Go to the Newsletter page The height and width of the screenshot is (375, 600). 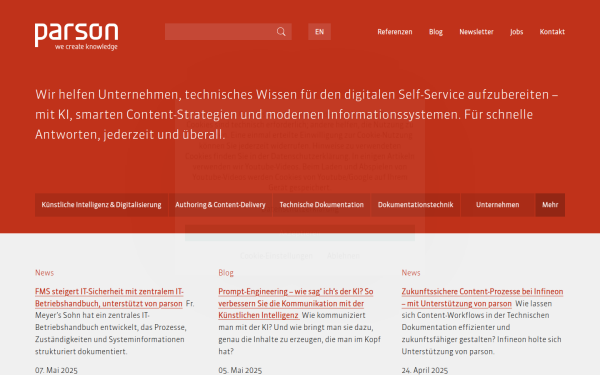click(476, 32)
